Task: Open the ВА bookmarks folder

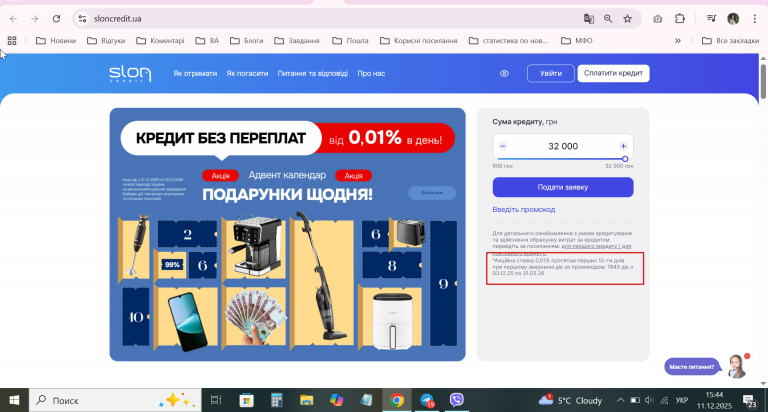Action: coord(207,41)
